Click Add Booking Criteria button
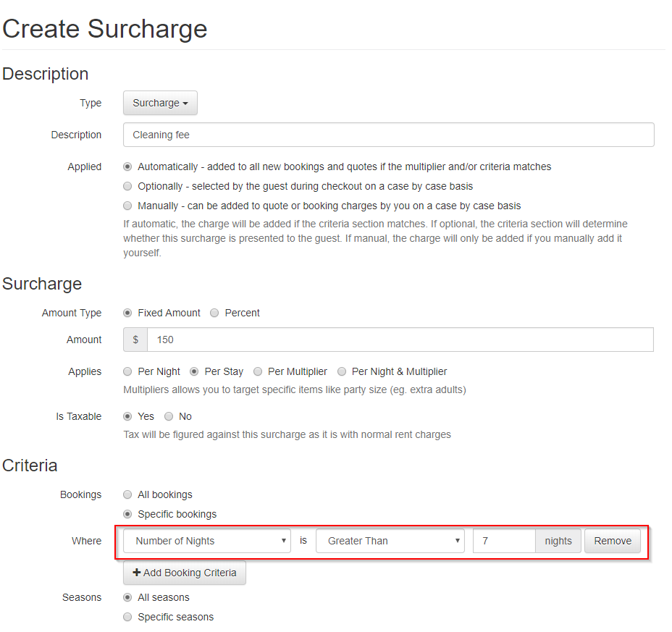Viewport: 672px width, 632px height. [x=185, y=573]
